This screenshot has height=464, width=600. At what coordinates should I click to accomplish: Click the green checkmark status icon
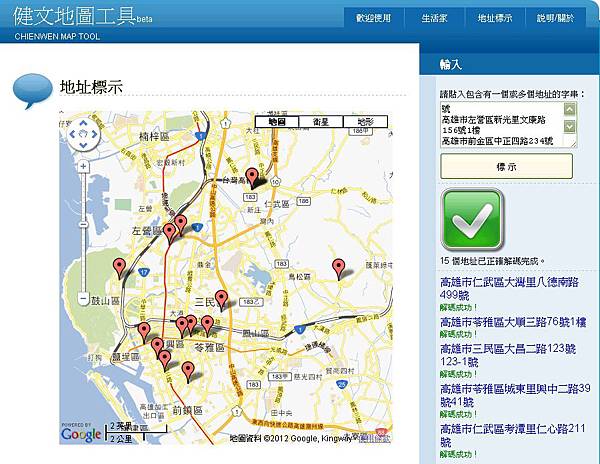[x=472, y=220]
